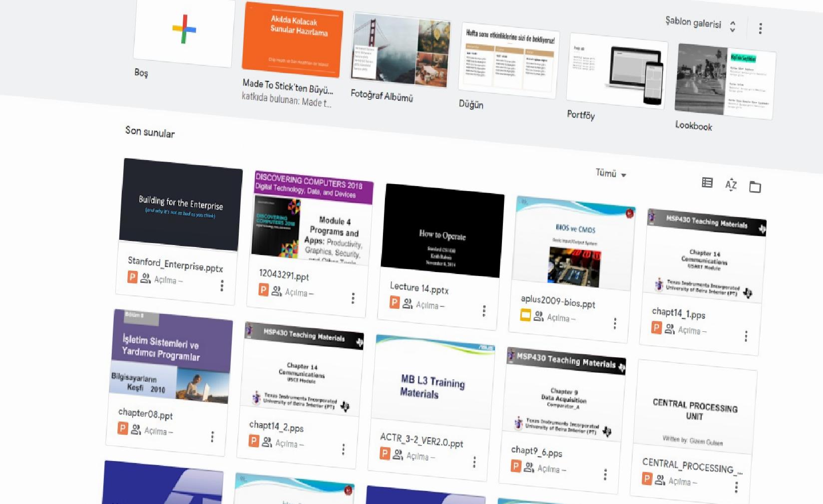Click the shared icon on Lecture 14.pptx
Image resolution: width=823 pixels, height=504 pixels.
point(408,303)
